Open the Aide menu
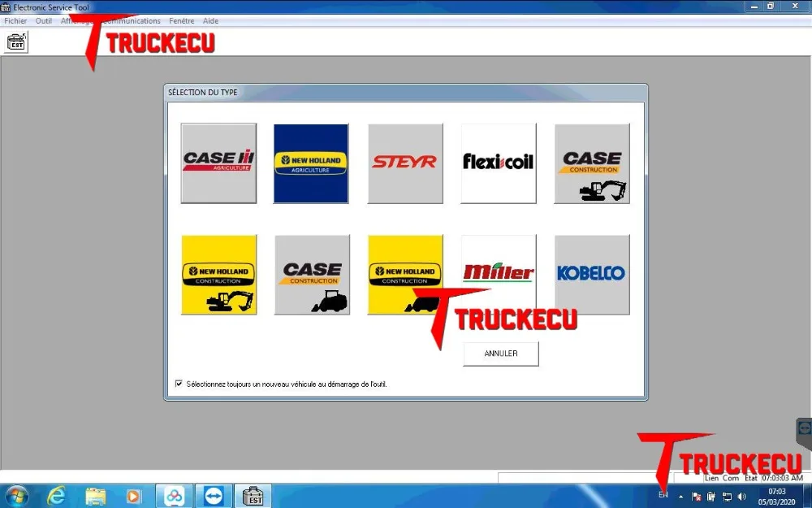 click(x=210, y=21)
